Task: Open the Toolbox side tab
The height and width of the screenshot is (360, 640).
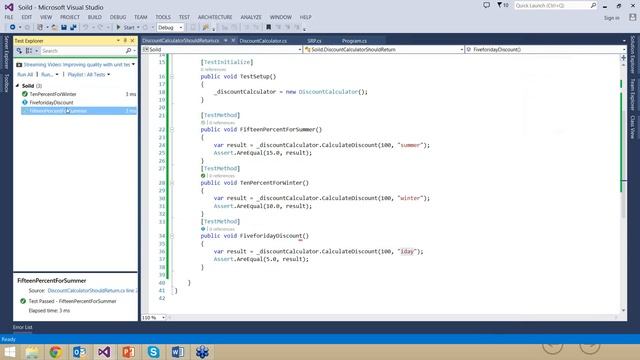Action: tap(6, 83)
